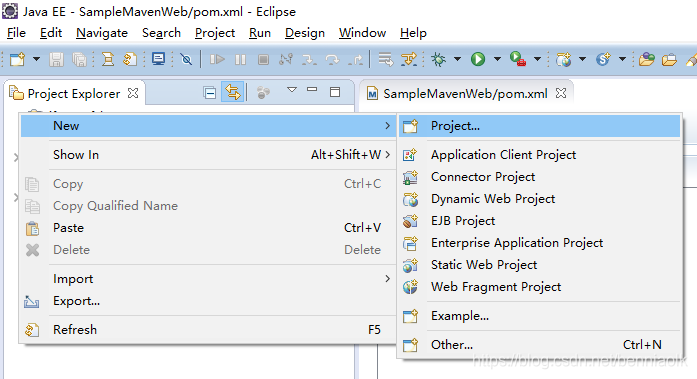
Task: Close the Project Explorer view
Action: (133, 93)
